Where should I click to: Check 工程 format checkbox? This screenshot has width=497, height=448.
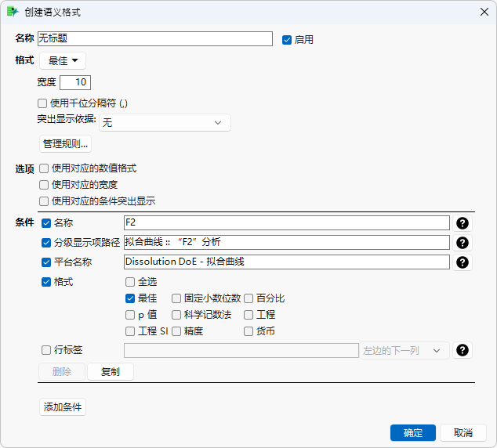tap(248, 315)
